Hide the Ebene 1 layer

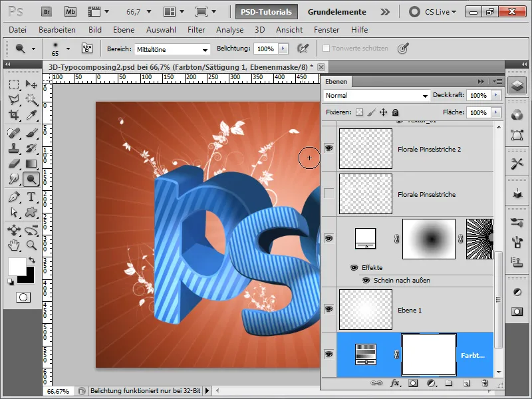pos(329,309)
